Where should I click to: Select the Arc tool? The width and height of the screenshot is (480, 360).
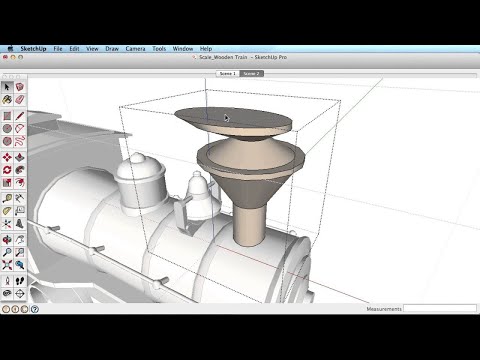pos(20,128)
